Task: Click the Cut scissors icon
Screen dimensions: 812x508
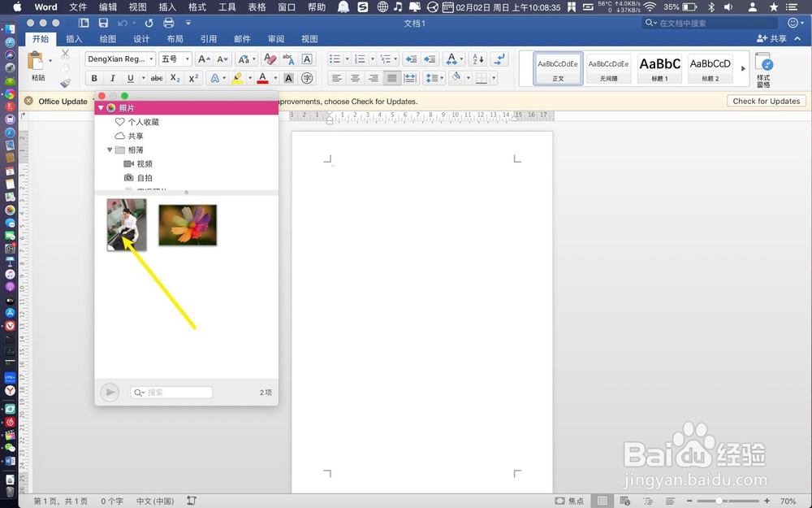Action: [65, 54]
